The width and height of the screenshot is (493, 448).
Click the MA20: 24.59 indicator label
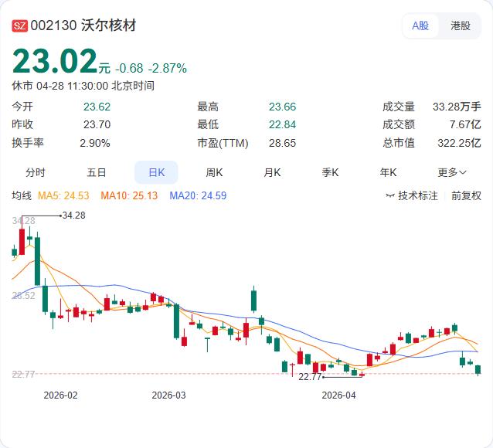coord(198,195)
